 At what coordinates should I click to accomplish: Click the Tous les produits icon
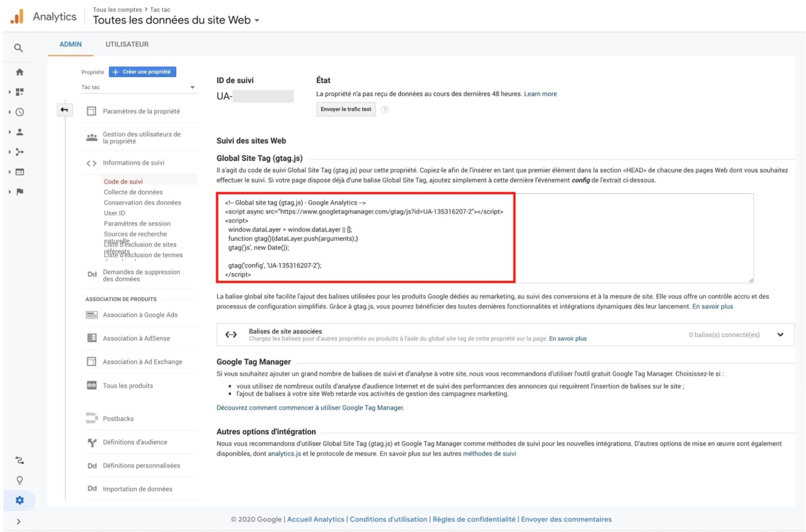tap(92, 385)
